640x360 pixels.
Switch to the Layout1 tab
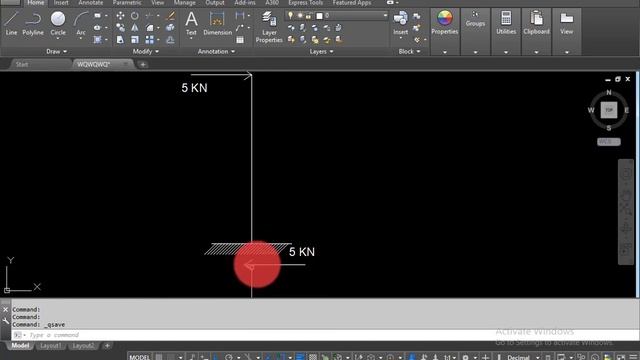(51, 346)
